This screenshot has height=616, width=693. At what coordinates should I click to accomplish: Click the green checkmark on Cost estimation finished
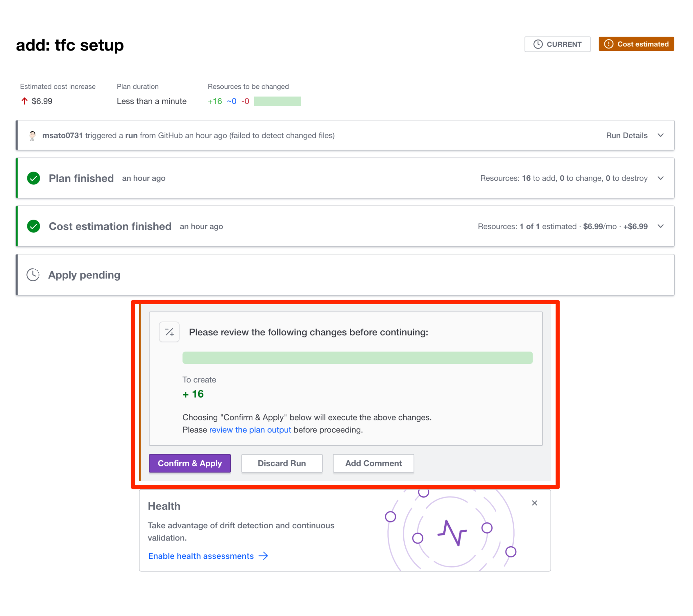[33, 226]
